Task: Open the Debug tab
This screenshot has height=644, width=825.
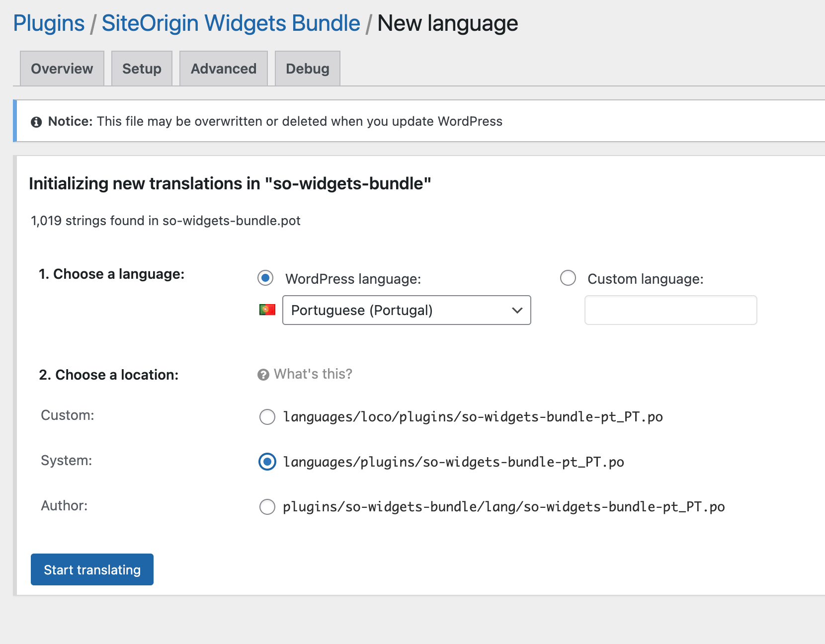Action: click(307, 69)
